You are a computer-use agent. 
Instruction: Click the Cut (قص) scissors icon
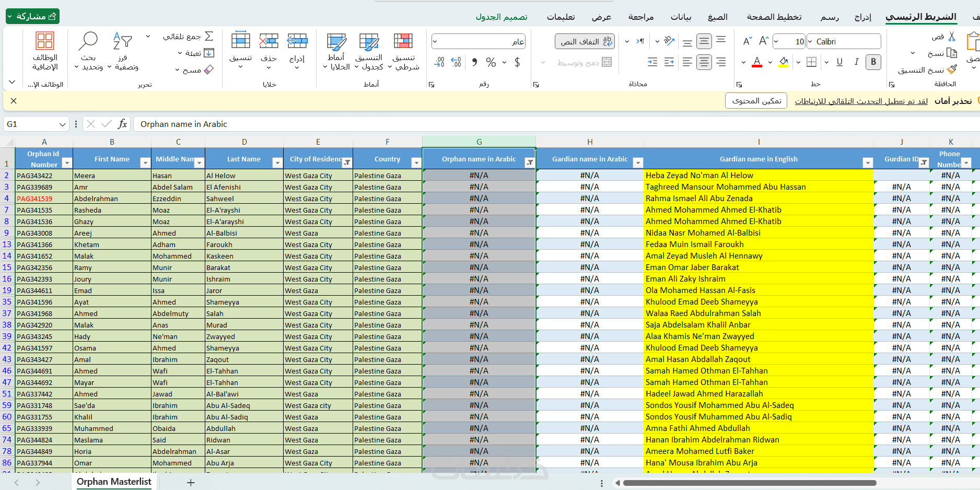pyautogui.click(x=951, y=37)
